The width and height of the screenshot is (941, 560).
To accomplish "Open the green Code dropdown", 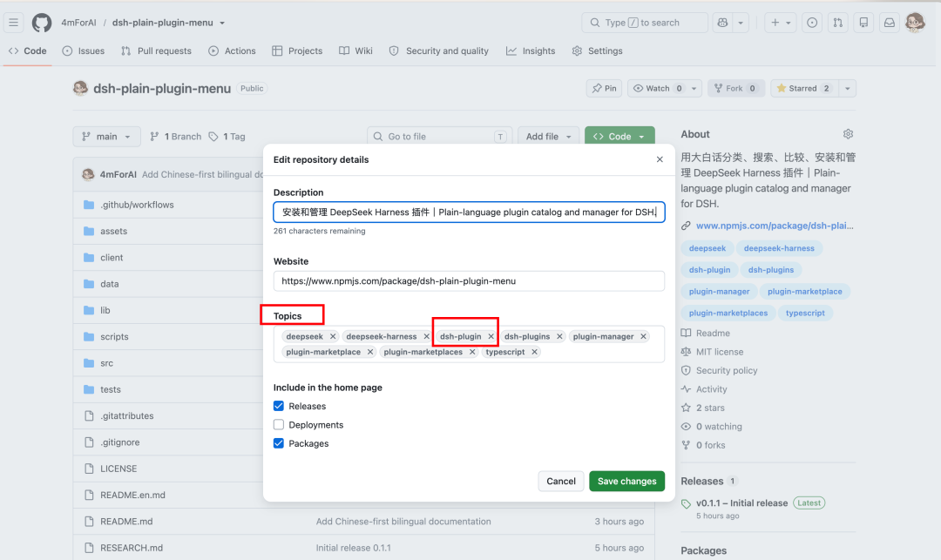I will pyautogui.click(x=619, y=137).
